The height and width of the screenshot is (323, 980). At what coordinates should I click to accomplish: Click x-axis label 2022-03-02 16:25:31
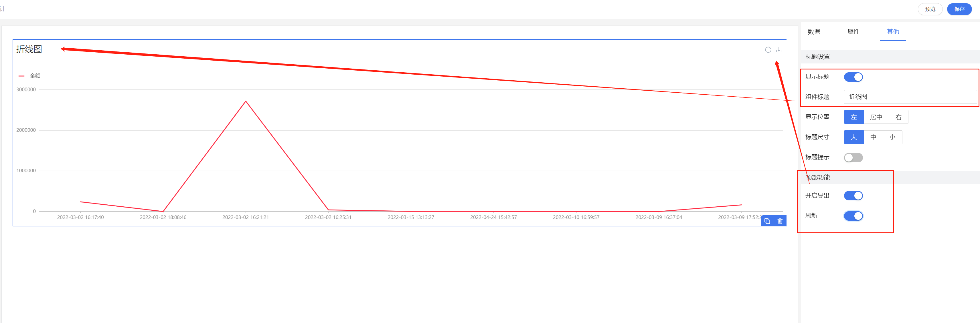(328, 217)
